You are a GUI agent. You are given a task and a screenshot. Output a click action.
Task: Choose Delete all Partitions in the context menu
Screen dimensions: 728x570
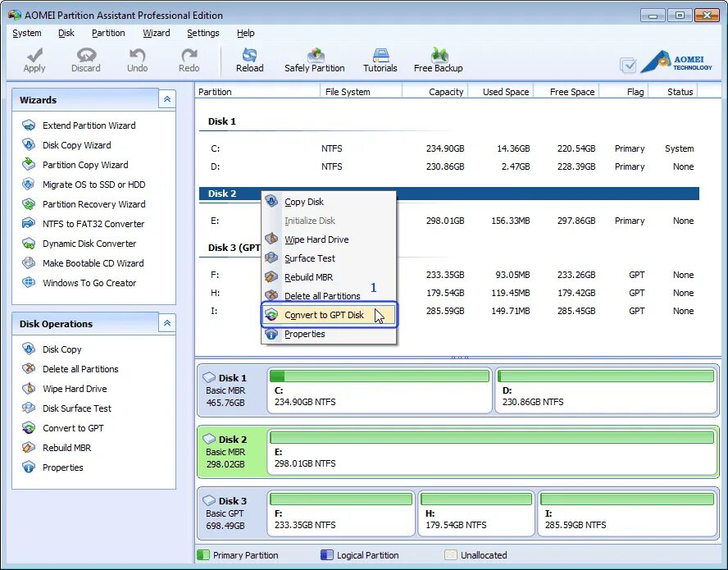pos(329,296)
